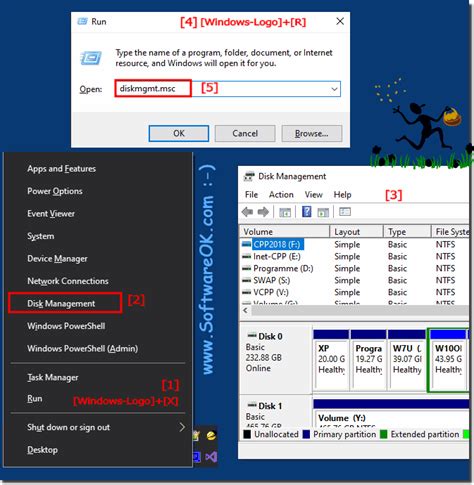Click the drive icon beside Inet-CPP (E:)
Viewport: 474px width, 485px height.
click(247, 256)
